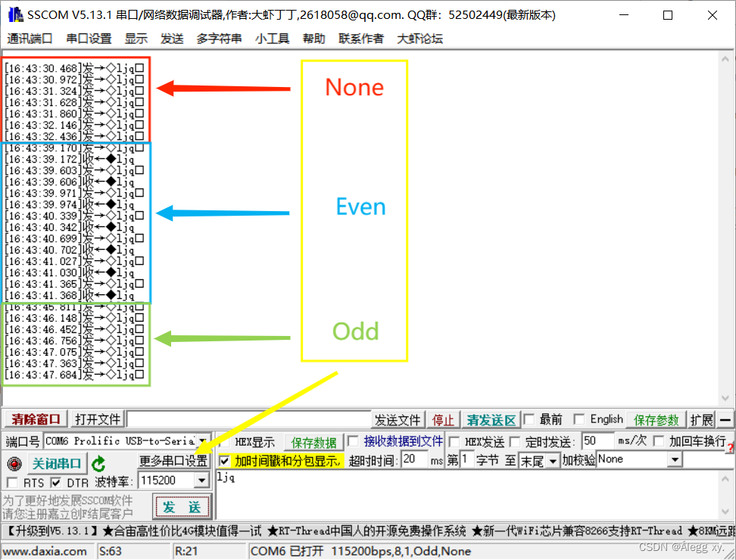Click the red port status indicator light
Viewport: 736px width, 560px height.
point(14,464)
